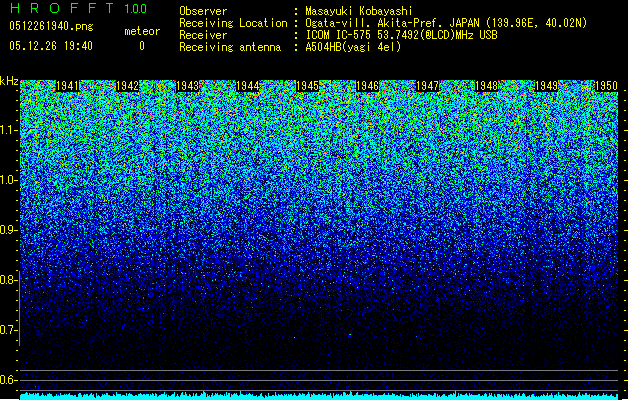This screenshot has height=400, width=629.
Task: Click the date stamp 05.12.26 19:40
Action: click(x=51, y=46)
